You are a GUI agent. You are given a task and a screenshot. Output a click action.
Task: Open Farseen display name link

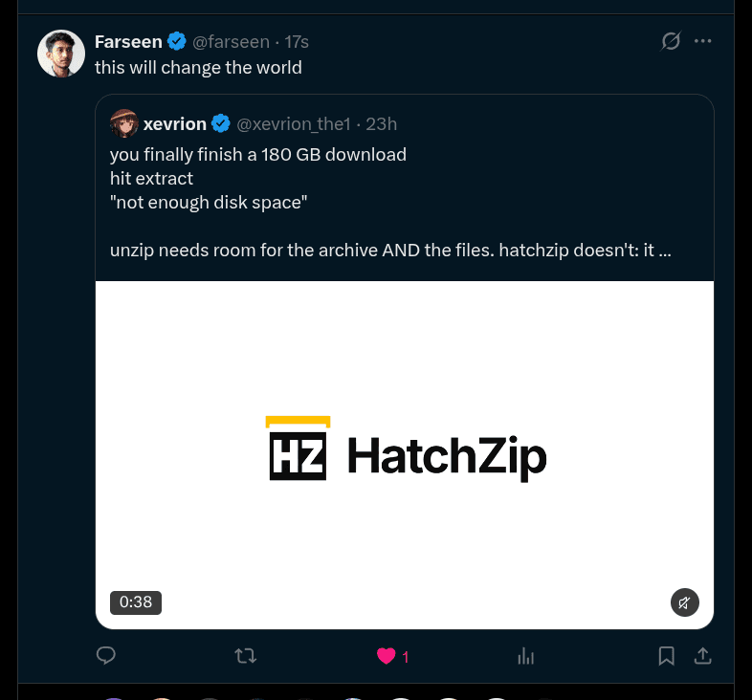(x=128, y=42)
